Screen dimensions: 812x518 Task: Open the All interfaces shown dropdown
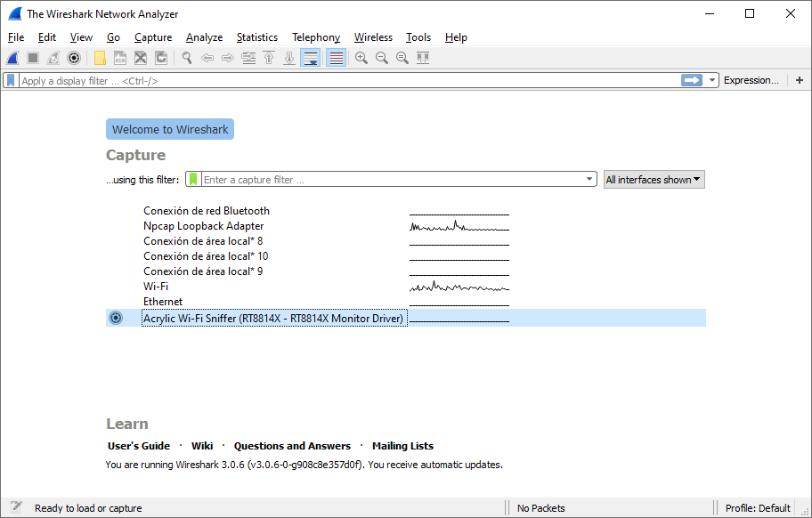point(654,179)
